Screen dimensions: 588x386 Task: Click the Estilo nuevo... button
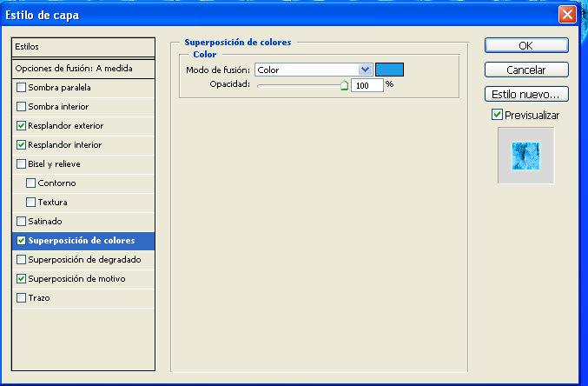tap(525, 94)
